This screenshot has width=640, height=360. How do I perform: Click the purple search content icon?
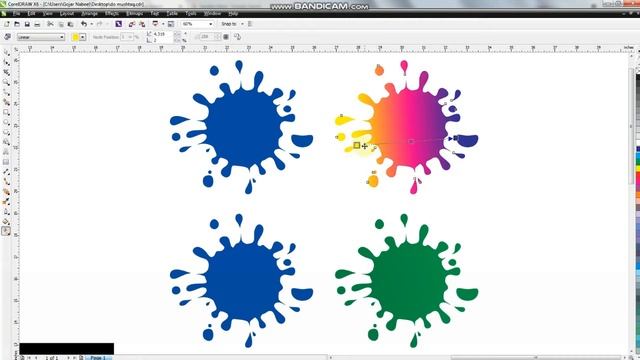point(118,24)
